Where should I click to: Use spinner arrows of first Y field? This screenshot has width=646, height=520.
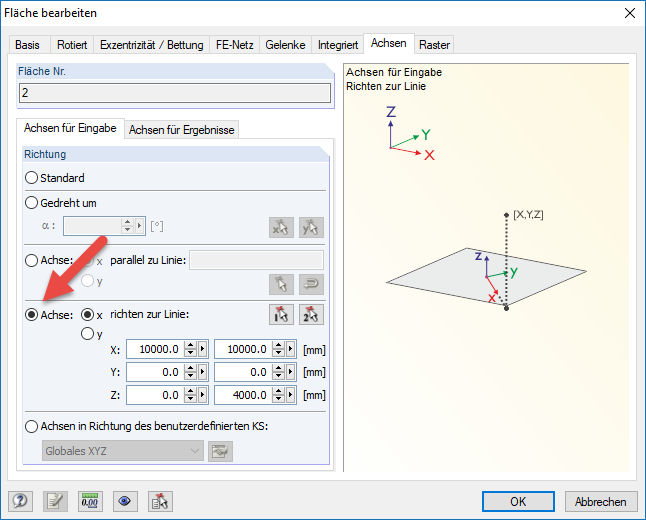tap(190, 372)
